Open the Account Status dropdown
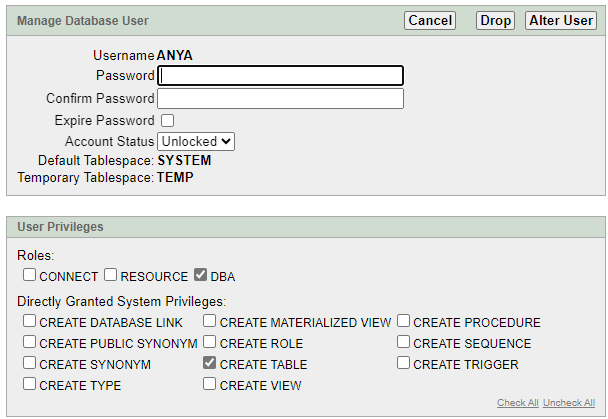The width and height of the screenshot is (608, 419). 196,141
